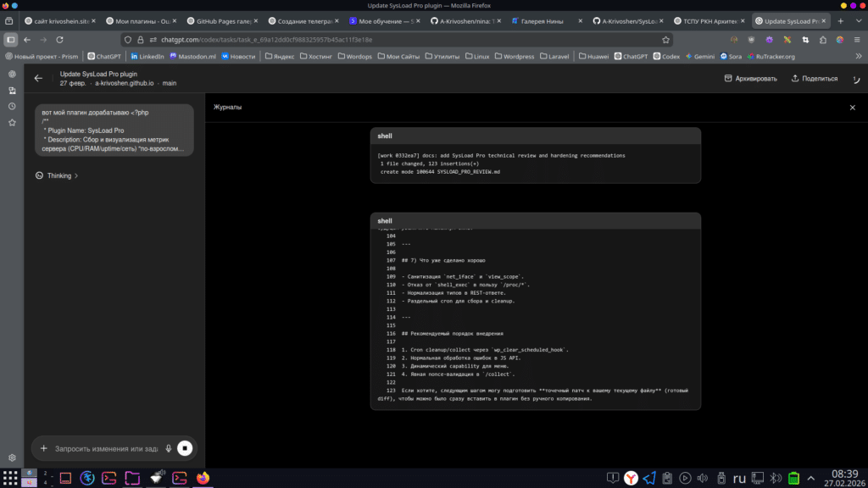Click the Архивировать button
The width and height of the screenshot is (868, 488).
tap(749, 77)
